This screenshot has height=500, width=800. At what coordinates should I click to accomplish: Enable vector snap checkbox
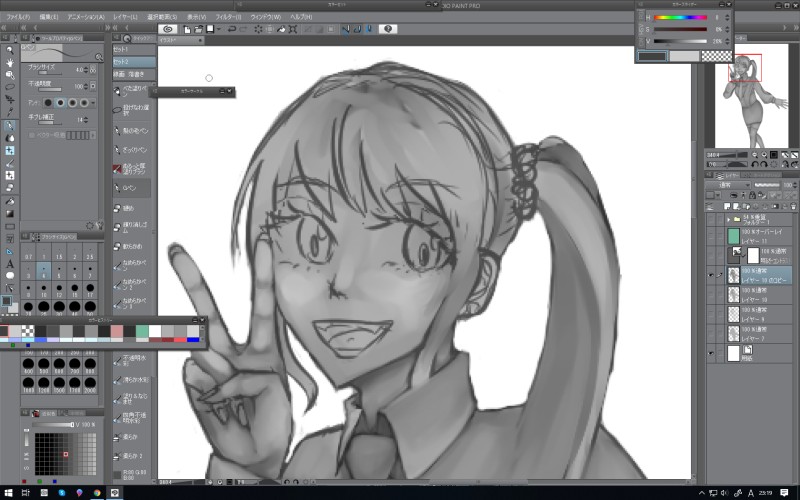coord(32,135)
